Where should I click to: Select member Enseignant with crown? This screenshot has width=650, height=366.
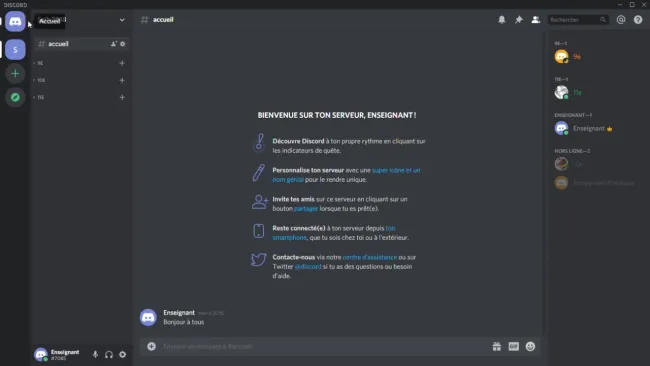(597, 128)
